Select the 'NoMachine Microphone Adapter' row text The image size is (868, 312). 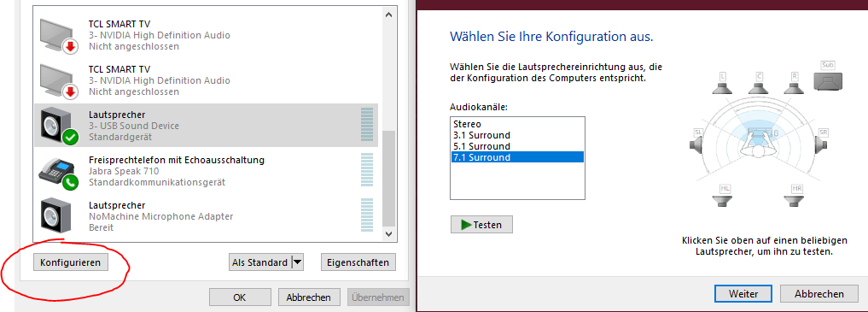(x=161, y=216)
